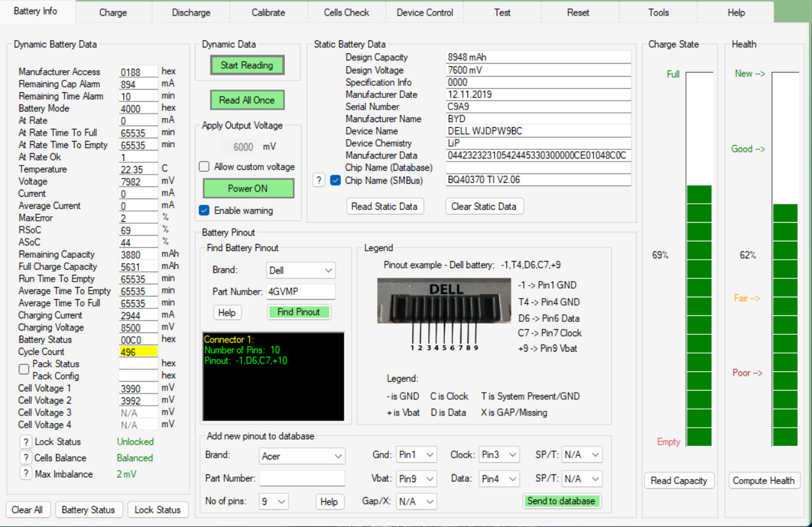Click the Charge State level bar

698,260
